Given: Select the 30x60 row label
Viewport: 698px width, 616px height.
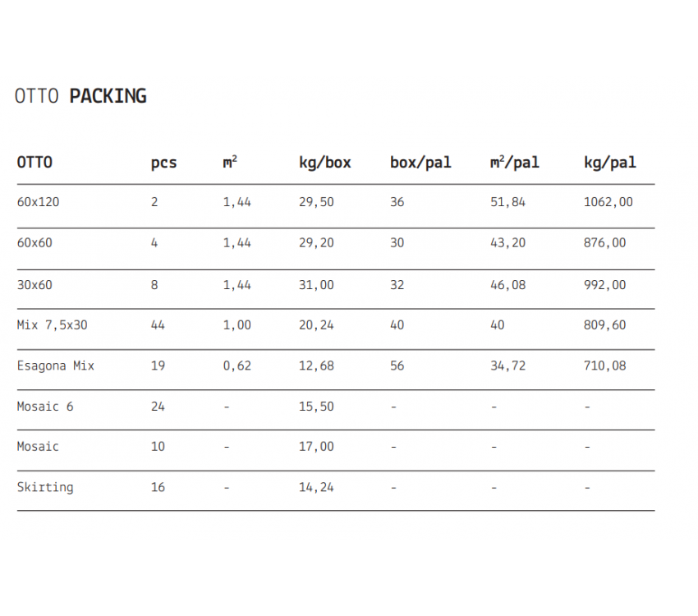Looking at the screenshot, I should 34,285.
